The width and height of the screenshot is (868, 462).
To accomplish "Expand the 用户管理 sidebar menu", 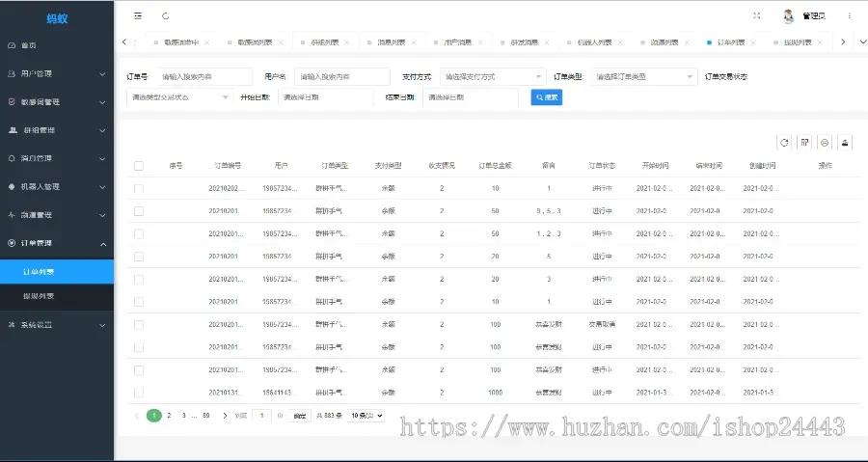I will pyautogui.click(x=57, y=73).
